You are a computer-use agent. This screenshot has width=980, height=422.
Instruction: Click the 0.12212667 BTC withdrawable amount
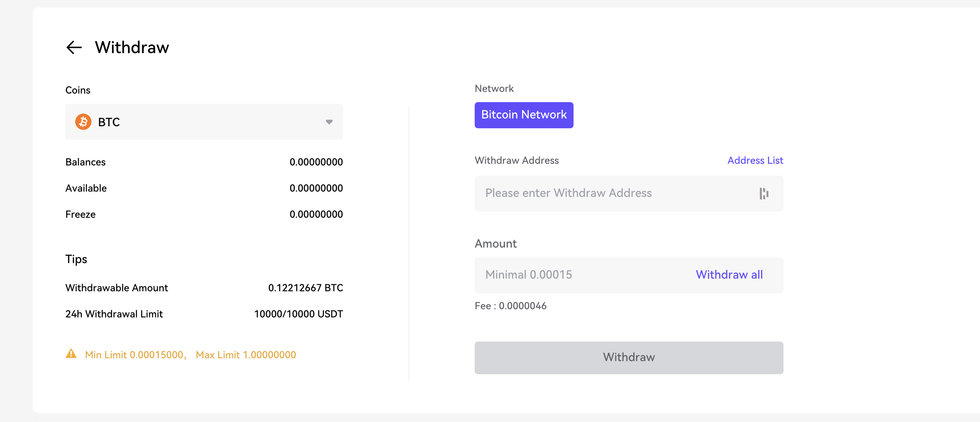pos(306,288)
